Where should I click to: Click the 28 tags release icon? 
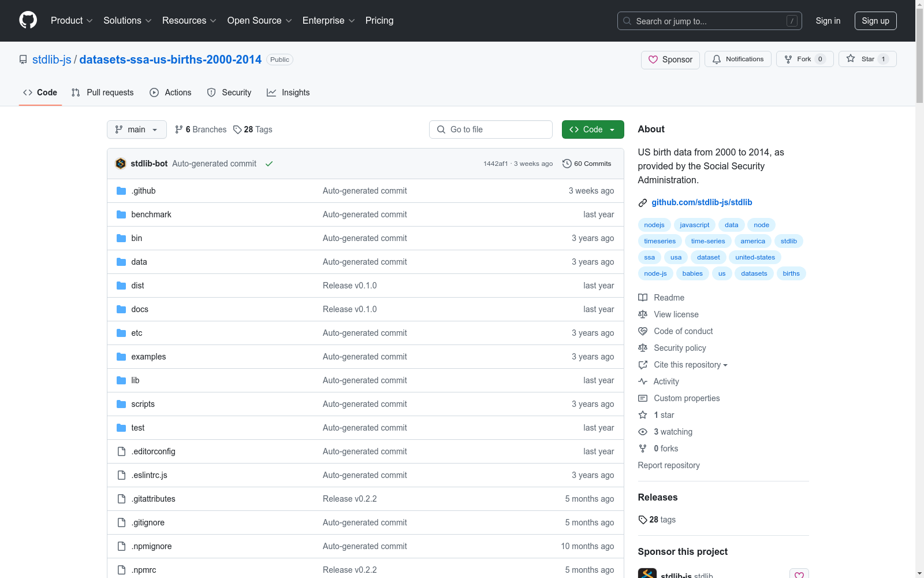643,520
